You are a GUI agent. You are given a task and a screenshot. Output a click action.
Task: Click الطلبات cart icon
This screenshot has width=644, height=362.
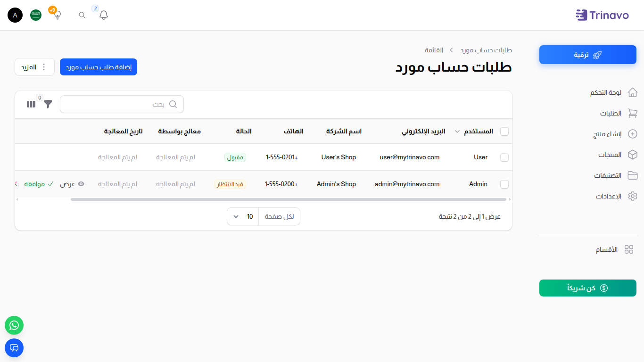coord(633,113)
